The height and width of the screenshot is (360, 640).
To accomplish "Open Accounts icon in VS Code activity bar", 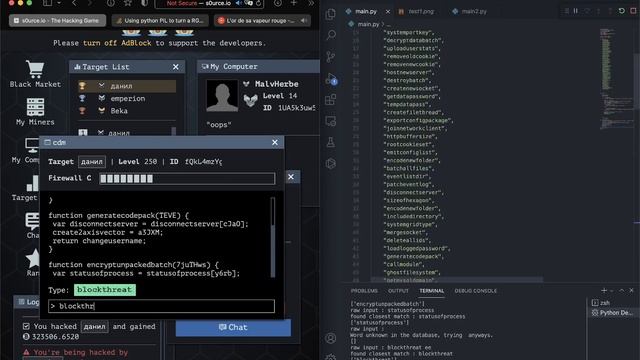I will 331,338.
